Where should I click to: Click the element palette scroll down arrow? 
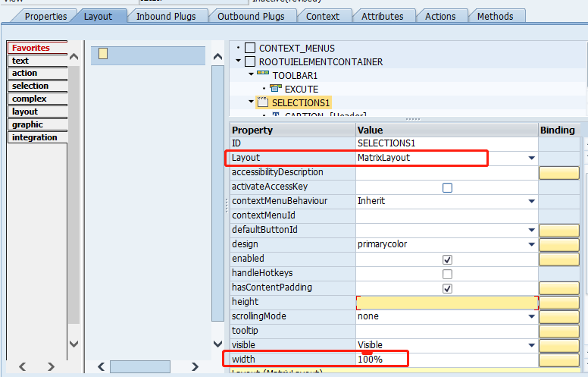[x=217, y=344]
